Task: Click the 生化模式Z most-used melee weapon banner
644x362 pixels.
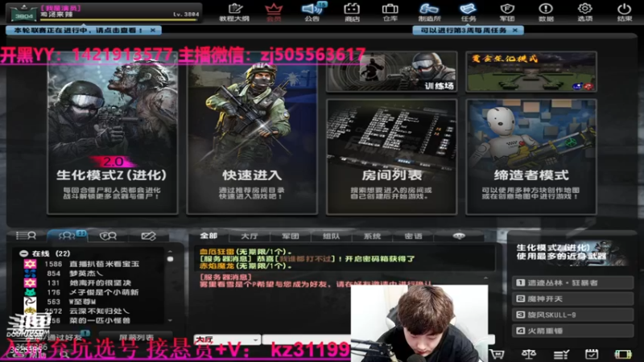Action: pos(572,252)
